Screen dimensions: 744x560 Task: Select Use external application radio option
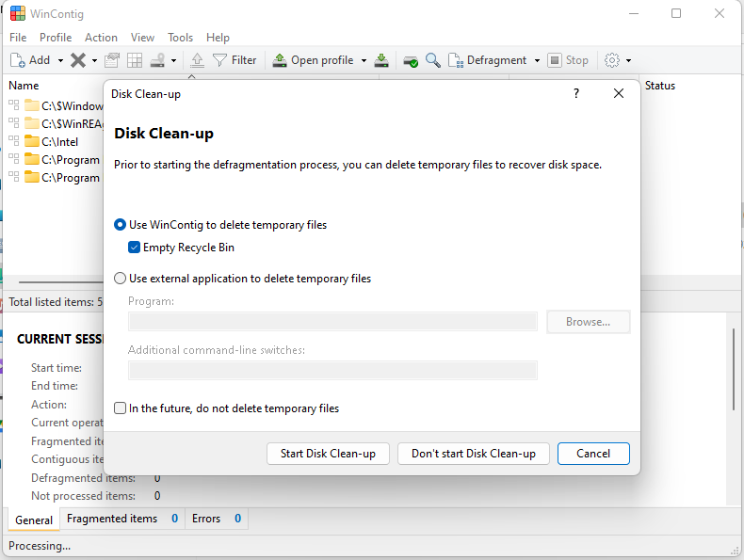(120, 279)
